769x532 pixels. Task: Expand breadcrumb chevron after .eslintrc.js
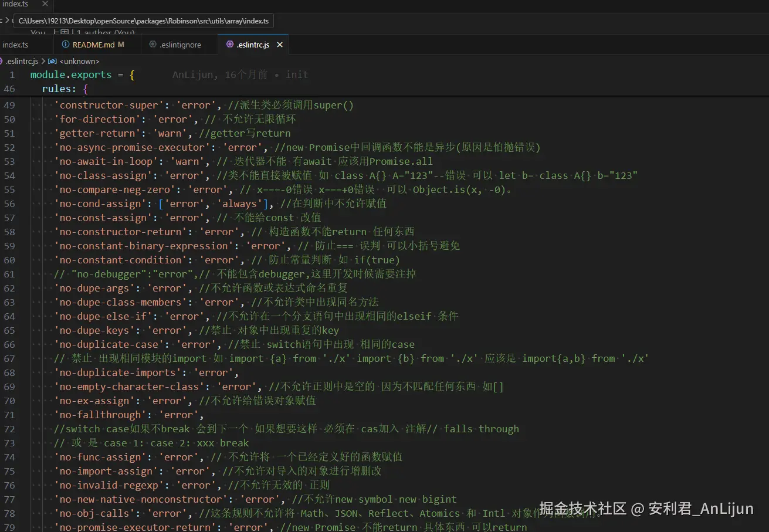[43, 61]
